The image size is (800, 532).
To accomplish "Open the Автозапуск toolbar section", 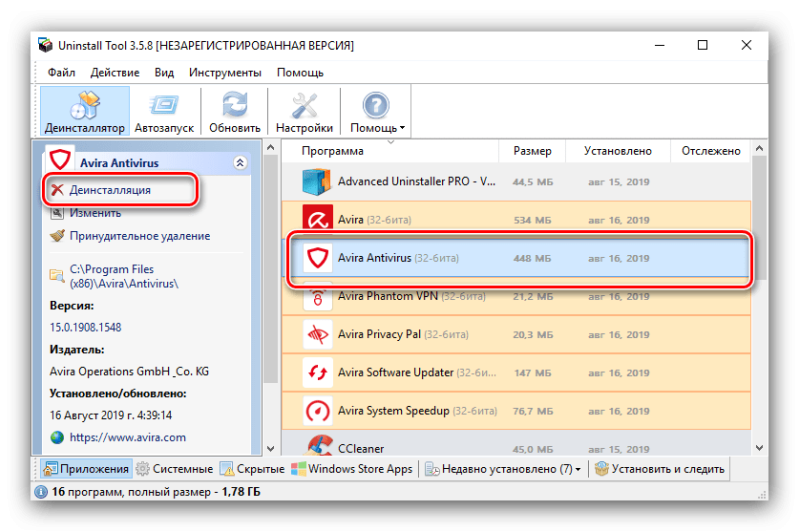I will (x=164, y=112).
